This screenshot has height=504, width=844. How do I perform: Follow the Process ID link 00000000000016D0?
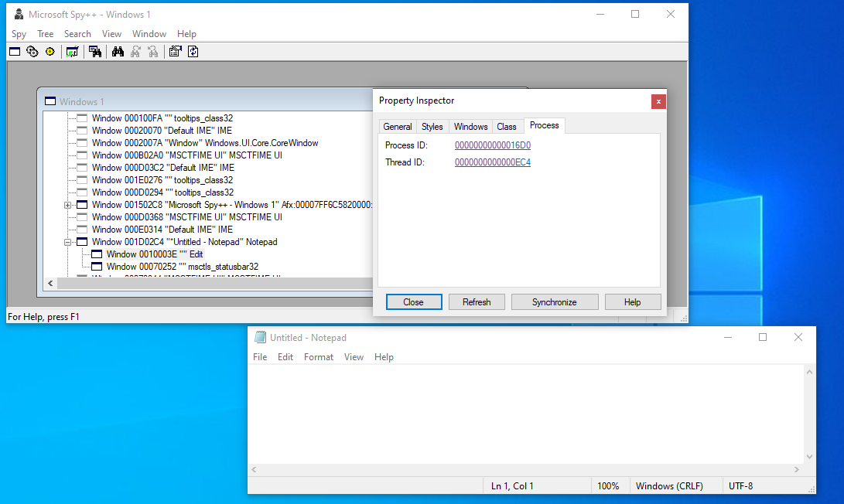tap(493, 145)
